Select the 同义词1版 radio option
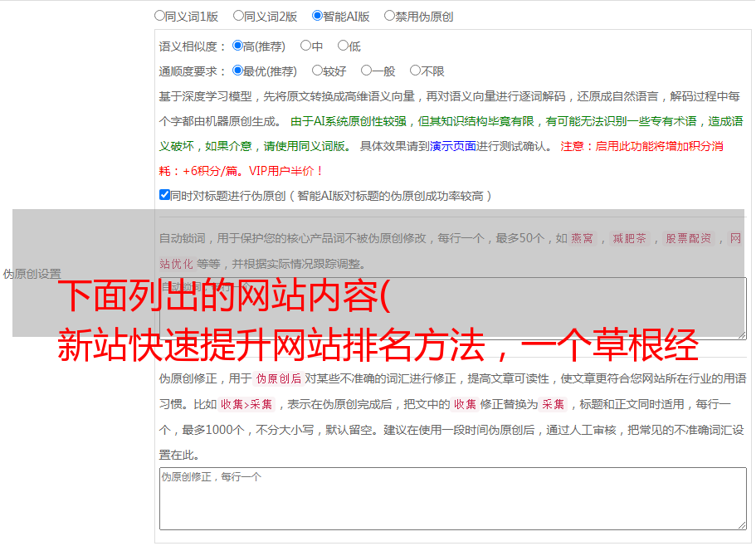 click(x=159, y=16)
